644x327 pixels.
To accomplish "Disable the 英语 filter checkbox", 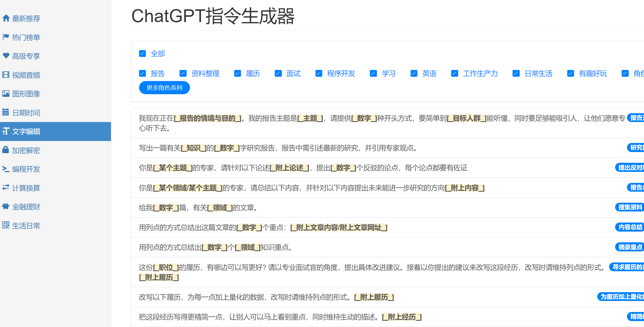I will (x=414, y=73).
